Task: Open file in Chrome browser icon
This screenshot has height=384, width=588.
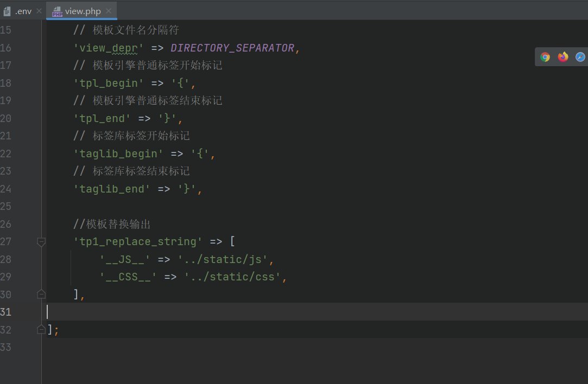Action: tap(545, 57)
